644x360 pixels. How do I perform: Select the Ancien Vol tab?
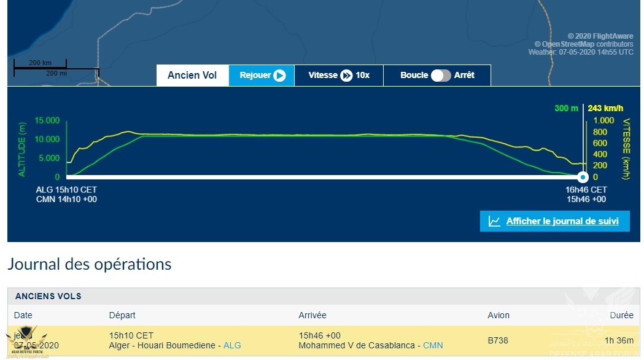point(192,75)
